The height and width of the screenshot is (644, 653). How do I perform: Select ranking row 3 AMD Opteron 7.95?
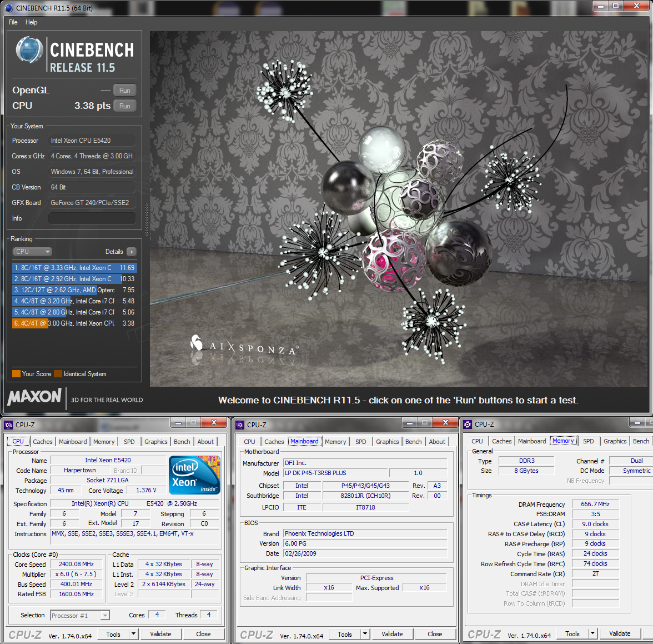74,290
